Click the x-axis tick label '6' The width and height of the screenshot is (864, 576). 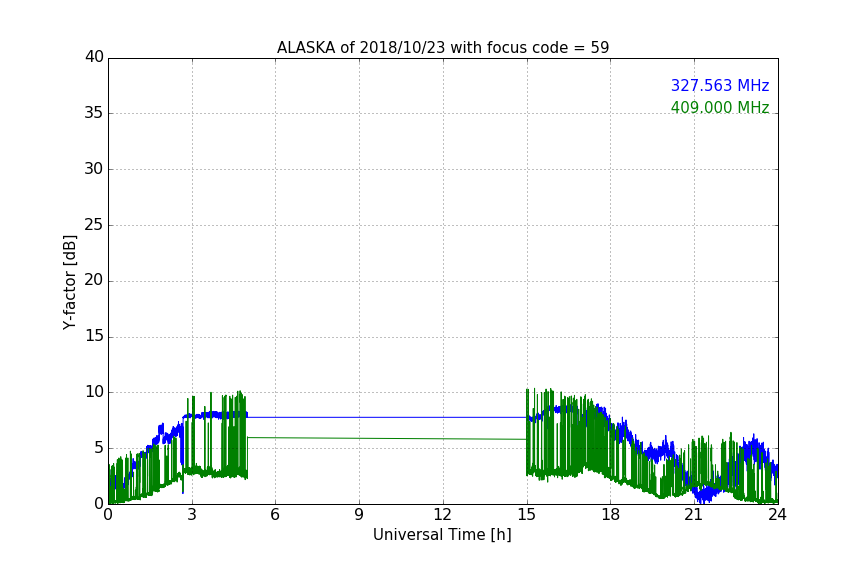(275, 515)
